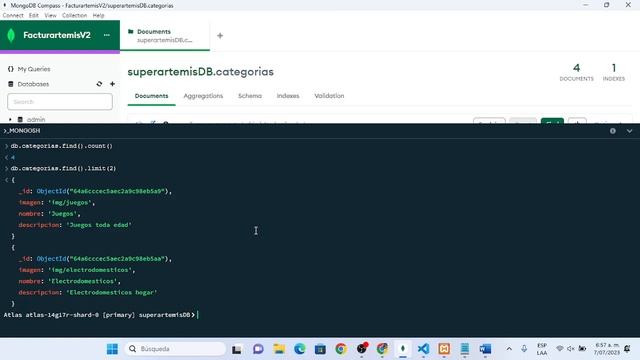Create a new database with plus icon

[112, 84]
